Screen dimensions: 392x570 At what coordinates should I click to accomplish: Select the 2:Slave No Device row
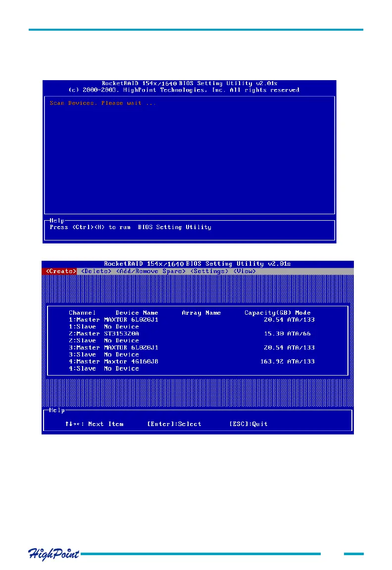click(x=103, y=340)
